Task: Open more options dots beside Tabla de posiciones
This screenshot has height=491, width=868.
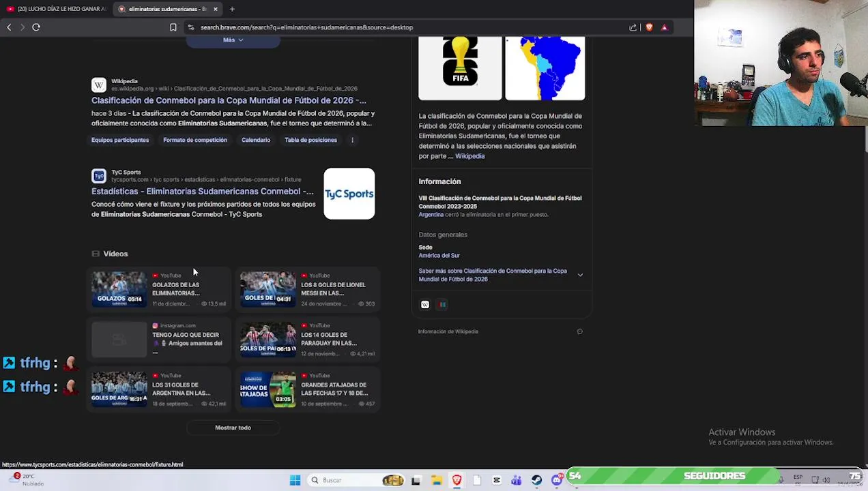Action: coord(352,140)
